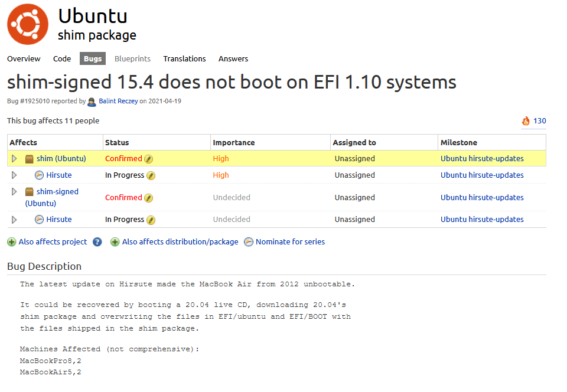Click the bug heat flame icon
This screenshot has height=392, width=567.
point(526,120)
